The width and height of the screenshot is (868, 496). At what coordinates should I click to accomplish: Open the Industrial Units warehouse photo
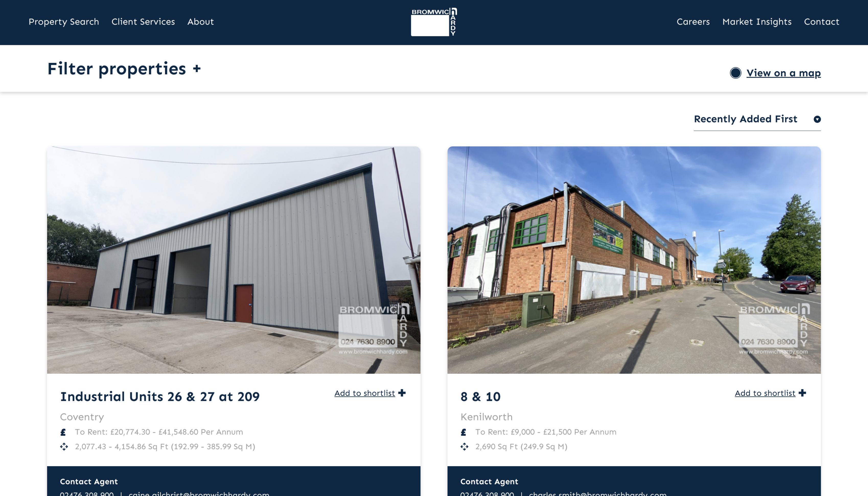click(x=234, y=260)
